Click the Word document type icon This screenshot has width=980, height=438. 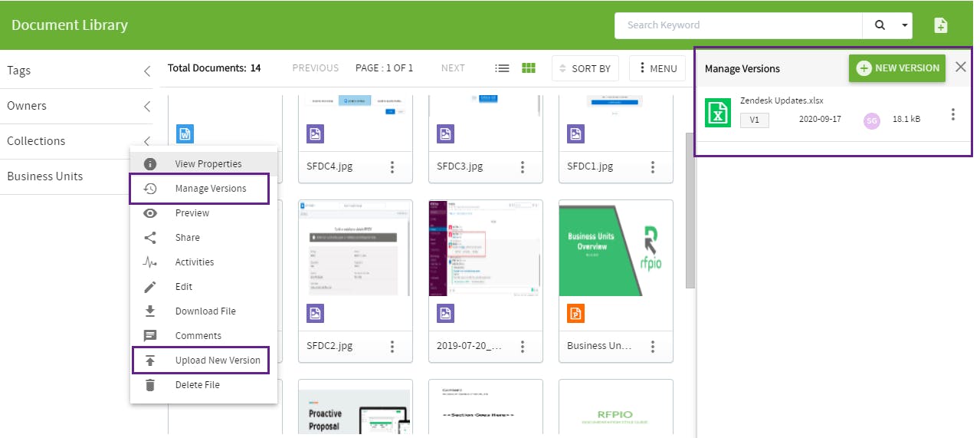tap(185, 134)
